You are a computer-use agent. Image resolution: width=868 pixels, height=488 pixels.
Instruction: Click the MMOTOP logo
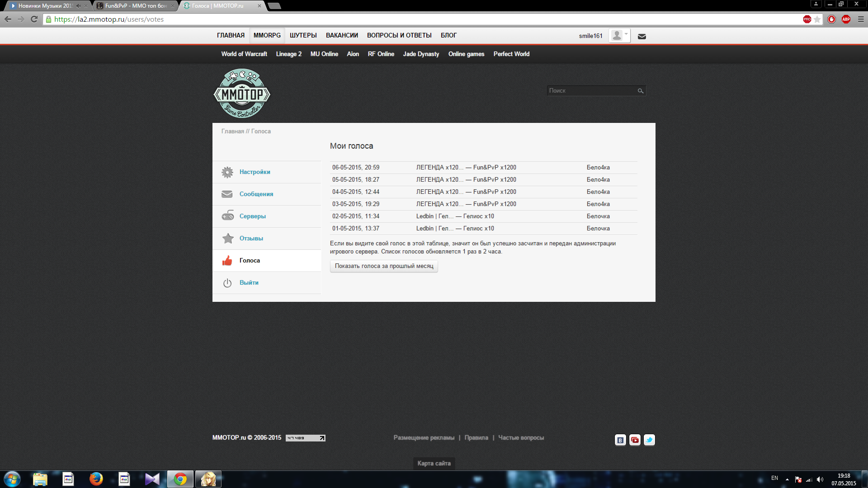[242, 94]
